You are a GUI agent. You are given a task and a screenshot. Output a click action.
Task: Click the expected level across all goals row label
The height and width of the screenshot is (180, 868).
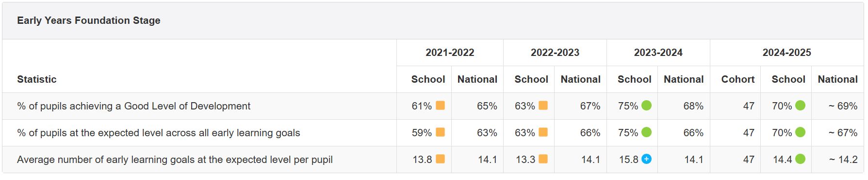[x=159, y=133]
